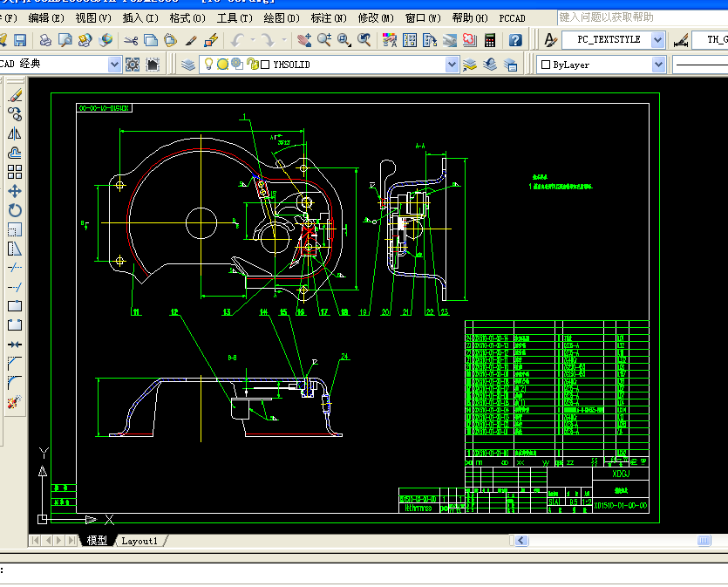Click the first-tab navigation arrow
Viewport: 728px width, 587px height.
click(35, 541)
